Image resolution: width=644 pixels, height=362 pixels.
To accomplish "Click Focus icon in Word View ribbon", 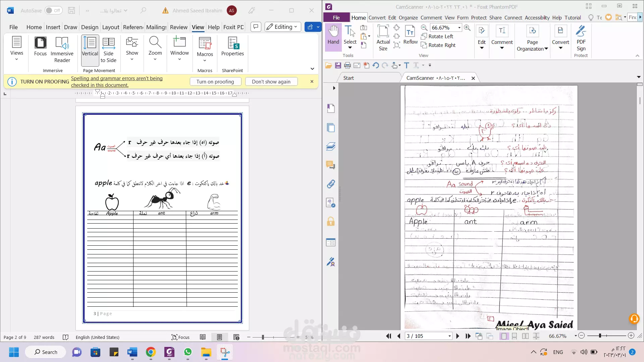I will pyautogui.click(x=40, y=46).
